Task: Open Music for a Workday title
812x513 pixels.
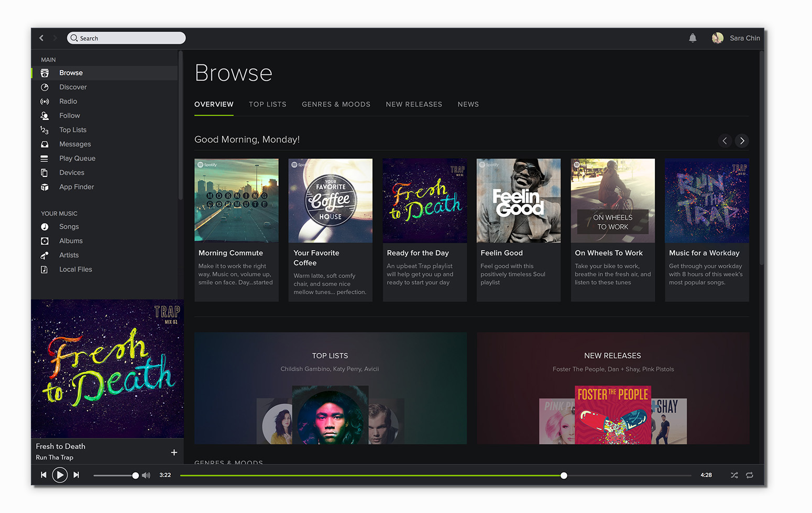Action: point(704,253)
